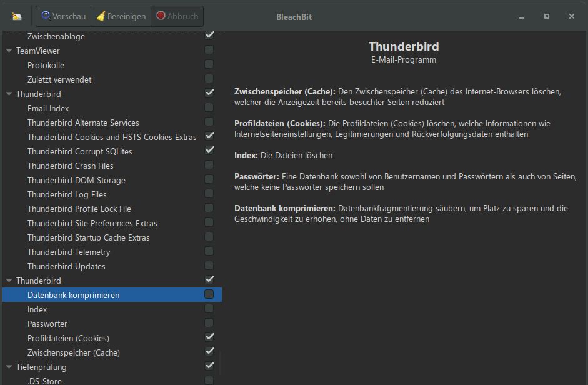588x385 pixels.
Task: Uncheck Zwischenspeicher (Cache) checkbox
Action: click(x=209, y=352)
